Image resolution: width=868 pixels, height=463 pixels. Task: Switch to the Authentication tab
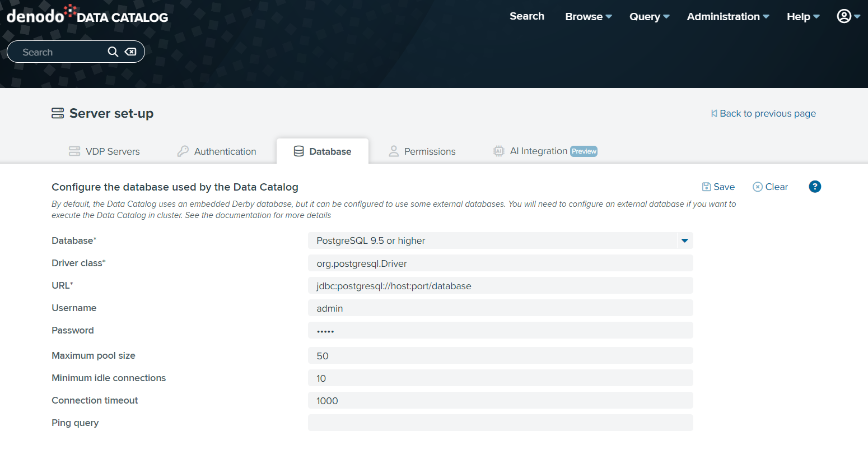(217, 151)
